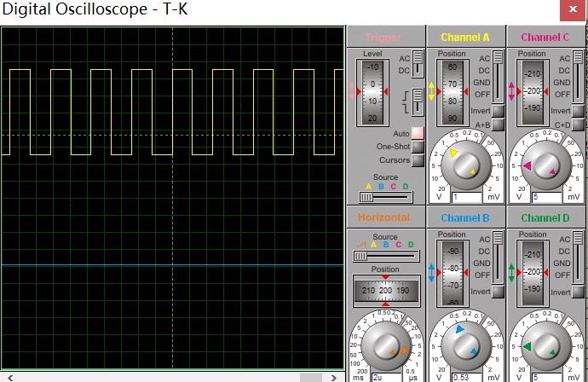Click the Trigger Level thumbwheel
Screen dimensions: 588x382
point(372,92)
